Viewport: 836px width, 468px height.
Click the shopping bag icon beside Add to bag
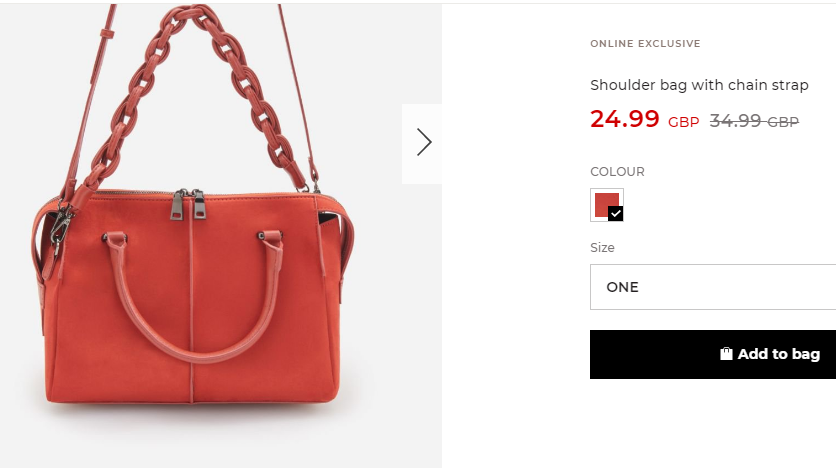pyautogui.click(x=726, y=354)
